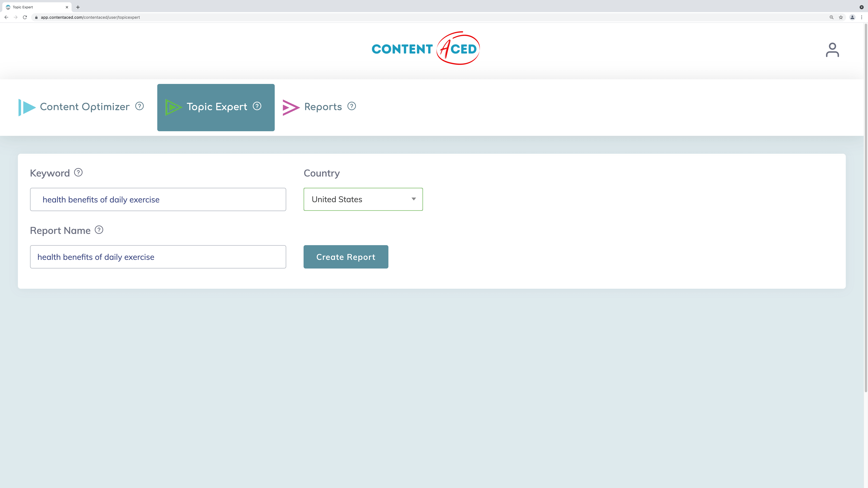Open the Chrome three-dot menu
Screen dimensions: 868x488
click(x=862, y=17)
